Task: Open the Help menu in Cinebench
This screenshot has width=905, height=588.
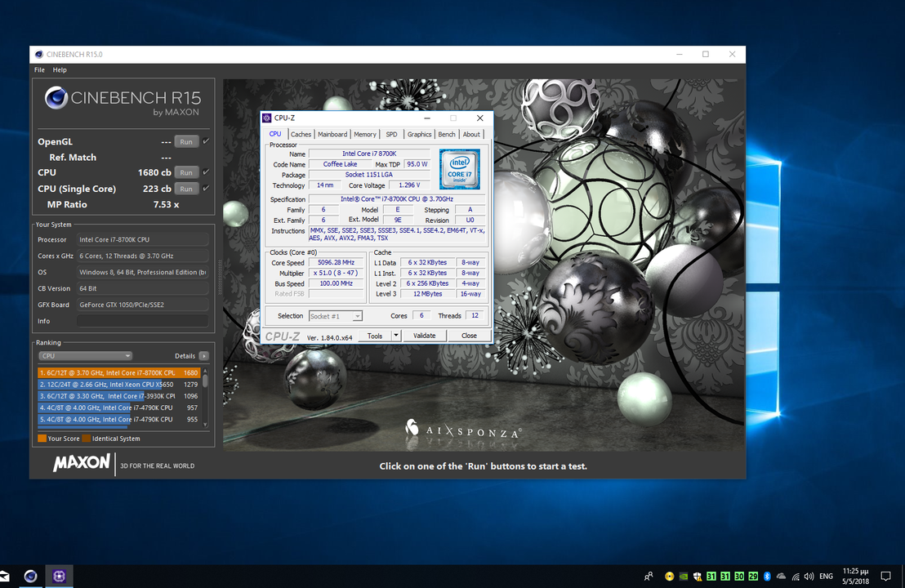Action: [60, 69]
